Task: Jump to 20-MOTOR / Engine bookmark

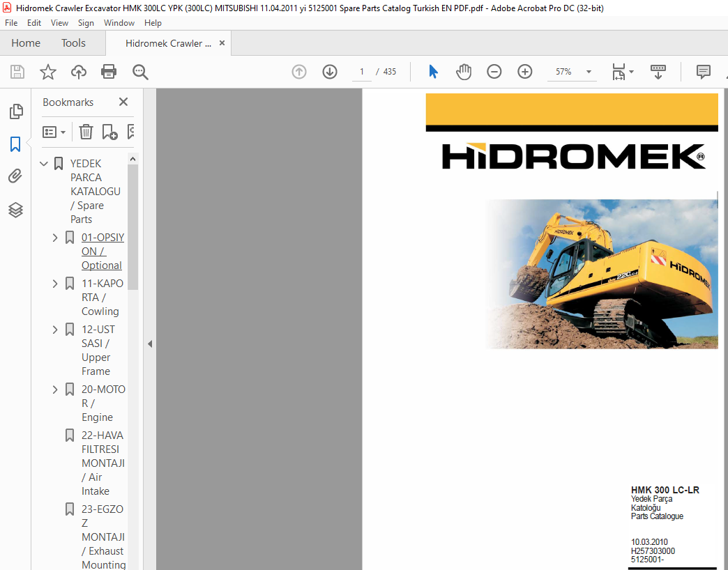Action: click(103, 403)
